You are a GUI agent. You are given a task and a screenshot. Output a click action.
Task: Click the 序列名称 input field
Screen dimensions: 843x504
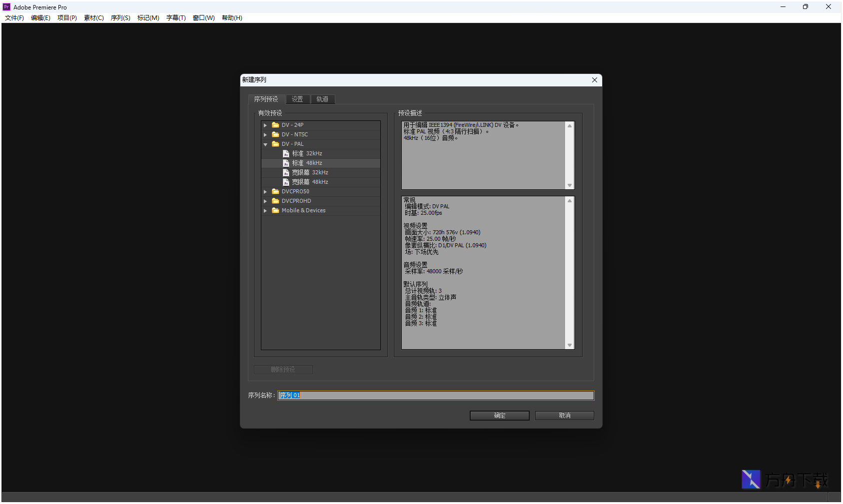(436, 396)
